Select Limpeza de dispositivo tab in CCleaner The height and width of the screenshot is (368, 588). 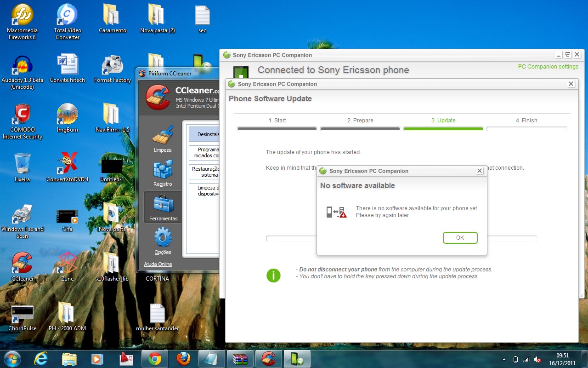click(204, 191)
